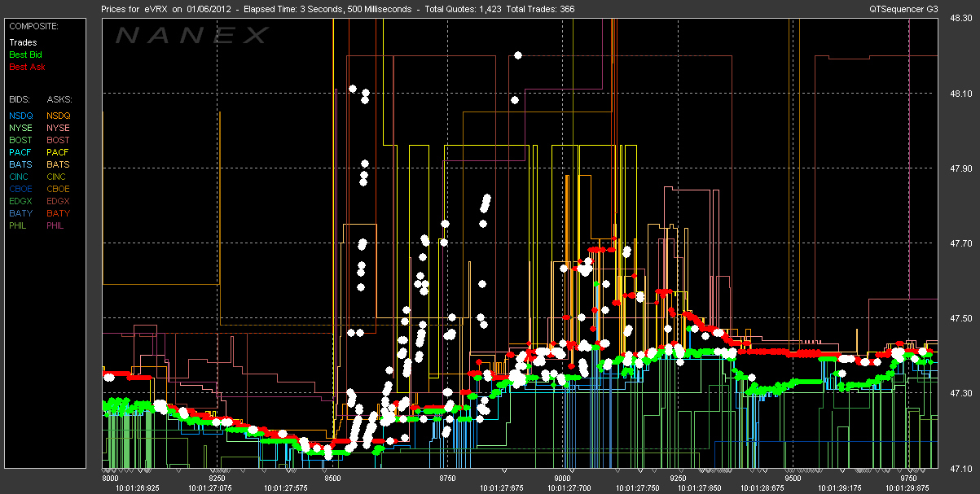Screen dimensions: 980x494
Task: Select PACF under the ASKS heading
Action: coord(58,152)
